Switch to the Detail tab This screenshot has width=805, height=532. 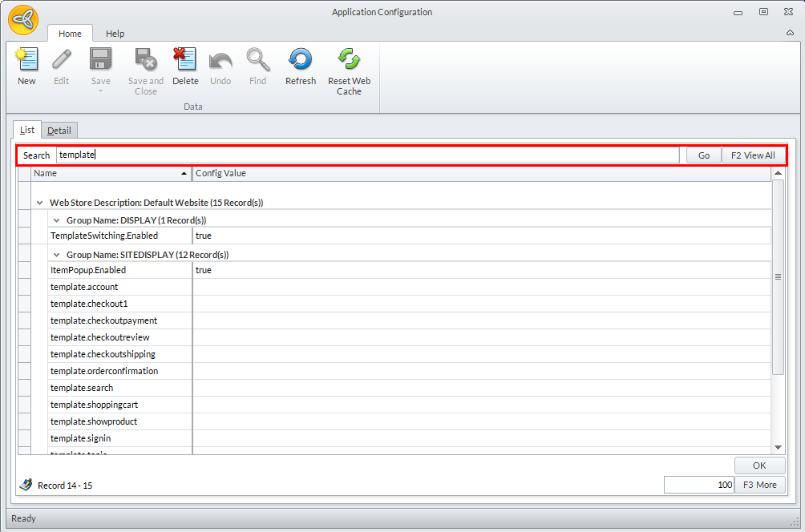coord(59,131)
